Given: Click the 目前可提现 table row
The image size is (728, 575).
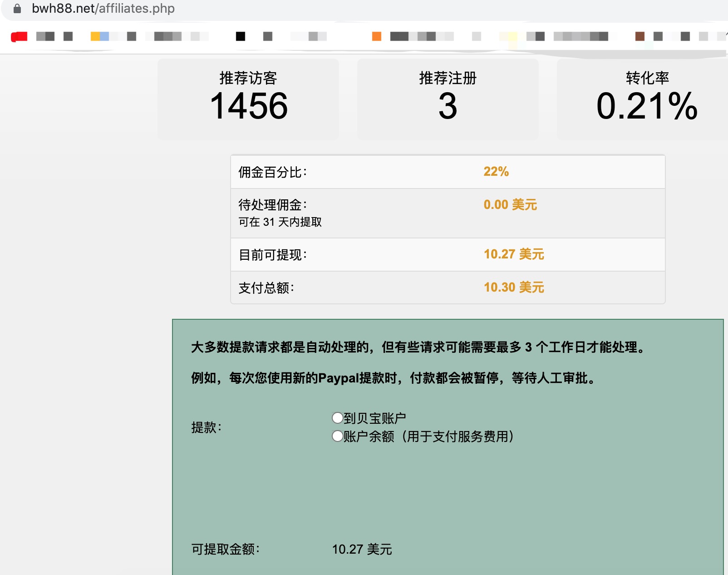Looking at the screenshot, I should pyautogui.click(x=447, y=254).
